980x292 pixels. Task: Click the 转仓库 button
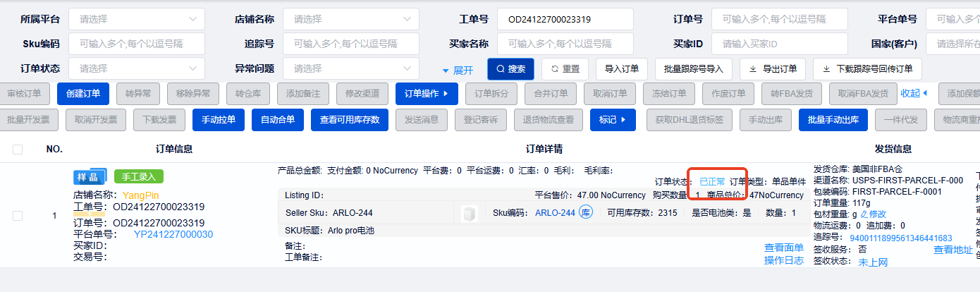[248, 94]
